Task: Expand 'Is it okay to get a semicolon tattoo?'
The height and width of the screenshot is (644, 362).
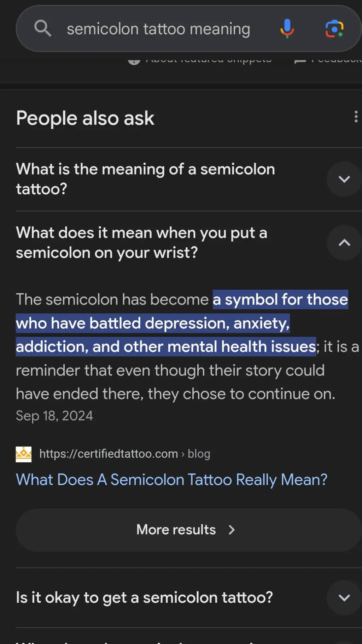Action: tap(344, 598)
